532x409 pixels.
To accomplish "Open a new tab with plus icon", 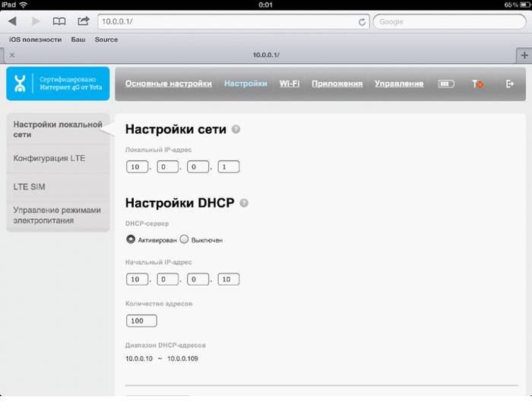I will 523,55.
